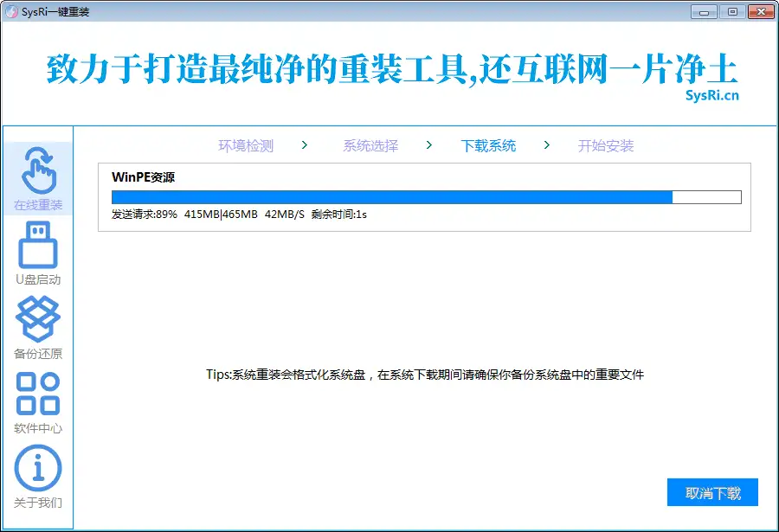Select the 系统选择 step tab
Screen dimensions: 779x532
[x=370, y=145]
